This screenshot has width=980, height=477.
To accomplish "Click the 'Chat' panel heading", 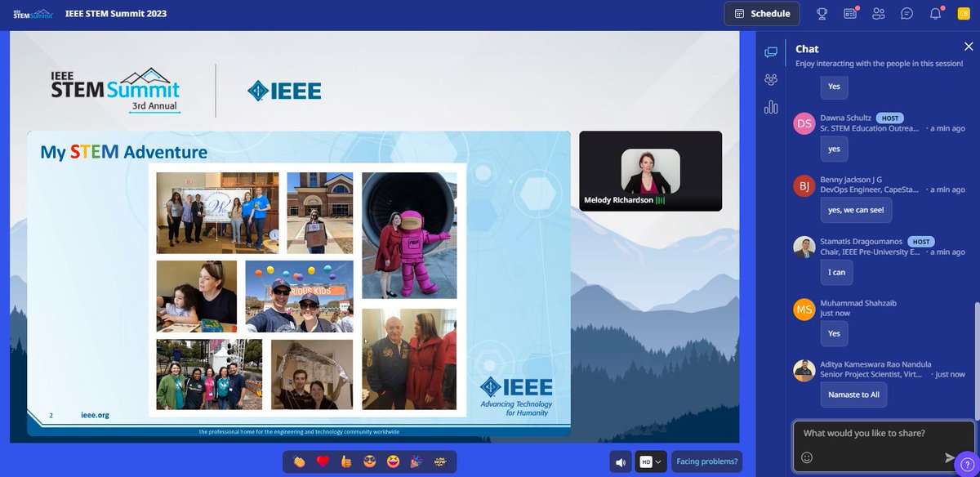I will tap(807, 49).
